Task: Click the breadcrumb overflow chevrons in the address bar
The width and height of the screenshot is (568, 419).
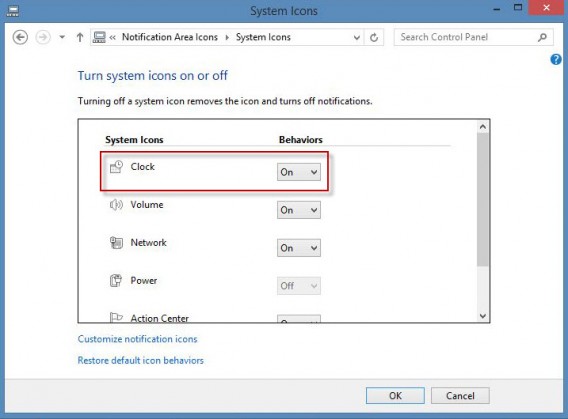Action: pos(113,37)
